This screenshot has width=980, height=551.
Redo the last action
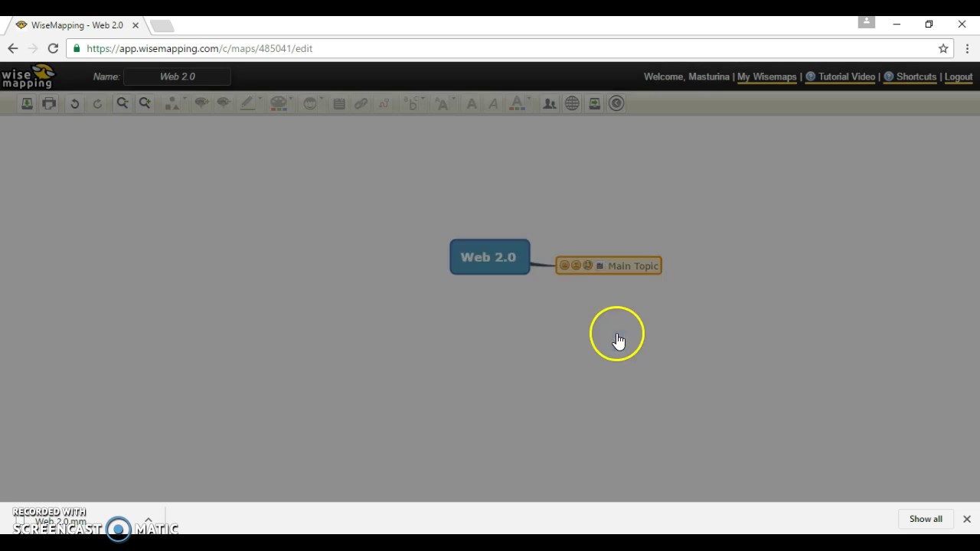[97, 103]
